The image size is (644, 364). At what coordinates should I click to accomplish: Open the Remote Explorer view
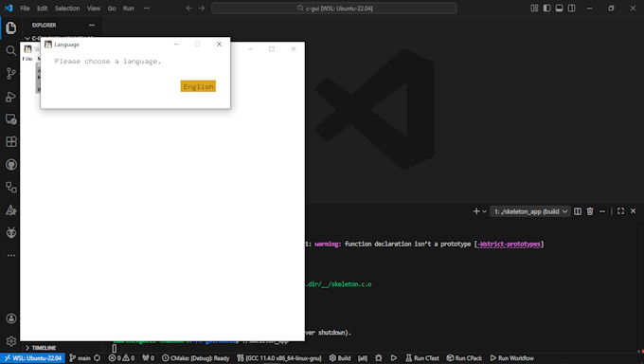[x=11, y=119]
